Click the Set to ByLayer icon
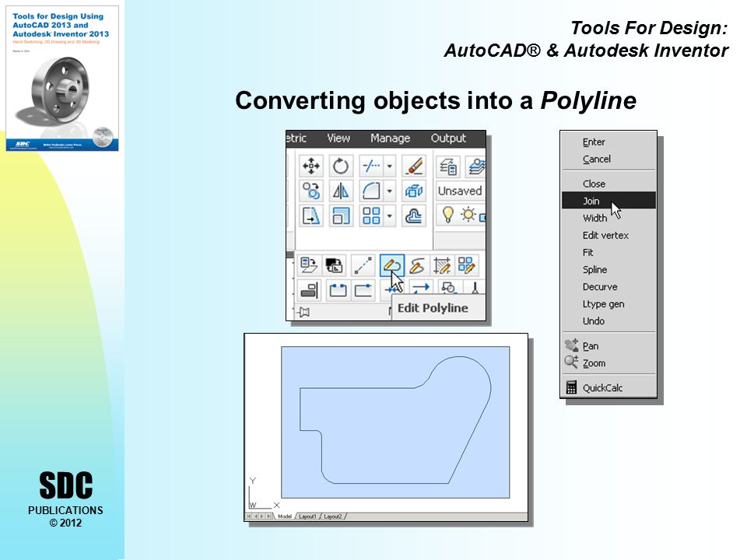Screen dimensions: 747x560 (309, 265)
